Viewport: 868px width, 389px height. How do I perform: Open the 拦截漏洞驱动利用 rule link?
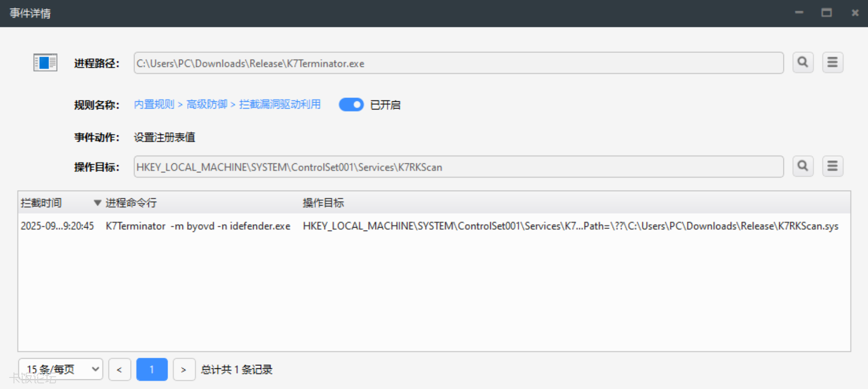pyautogui.click(x=280, y=104)
